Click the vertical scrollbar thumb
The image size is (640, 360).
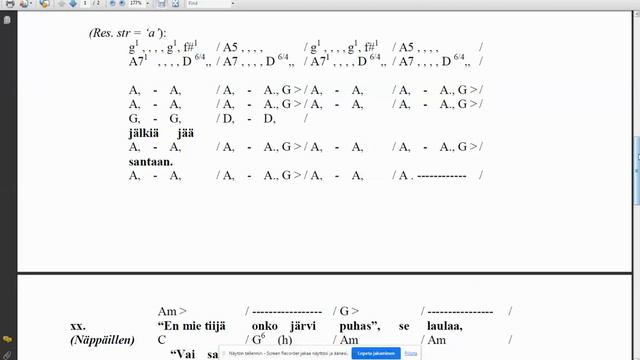point(636,171)
